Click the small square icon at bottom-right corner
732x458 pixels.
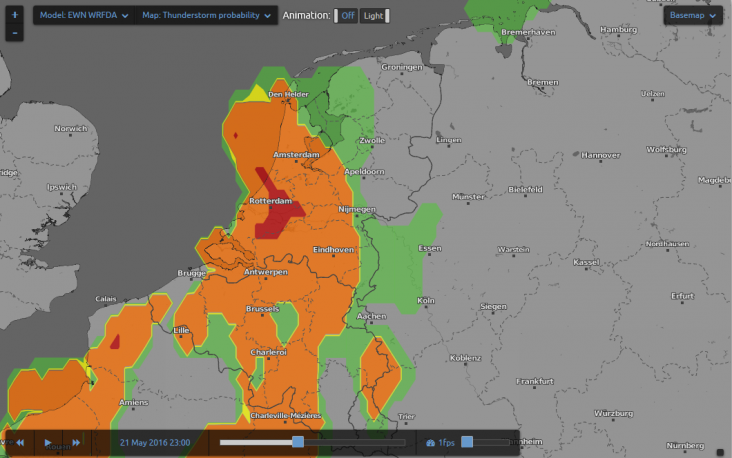tap(721, 449)
